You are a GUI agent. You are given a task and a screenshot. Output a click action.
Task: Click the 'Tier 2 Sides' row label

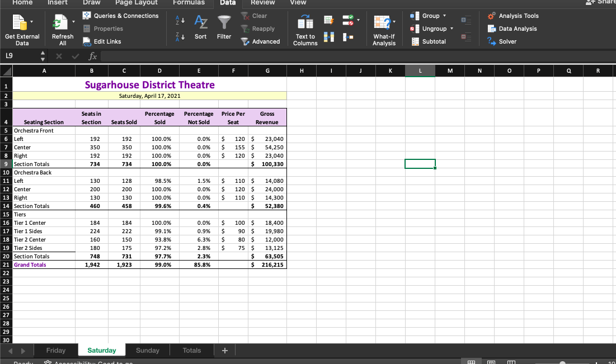pos(44,248)
